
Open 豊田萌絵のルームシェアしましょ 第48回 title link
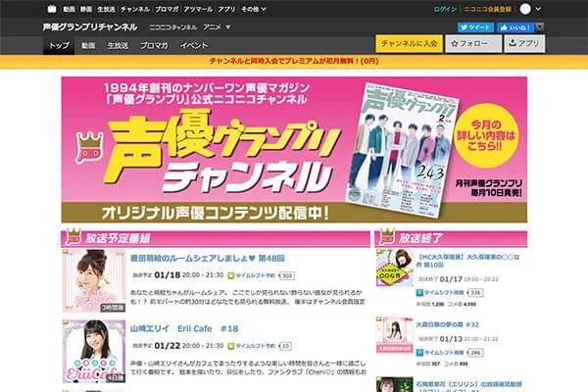[x=207, y=258]
